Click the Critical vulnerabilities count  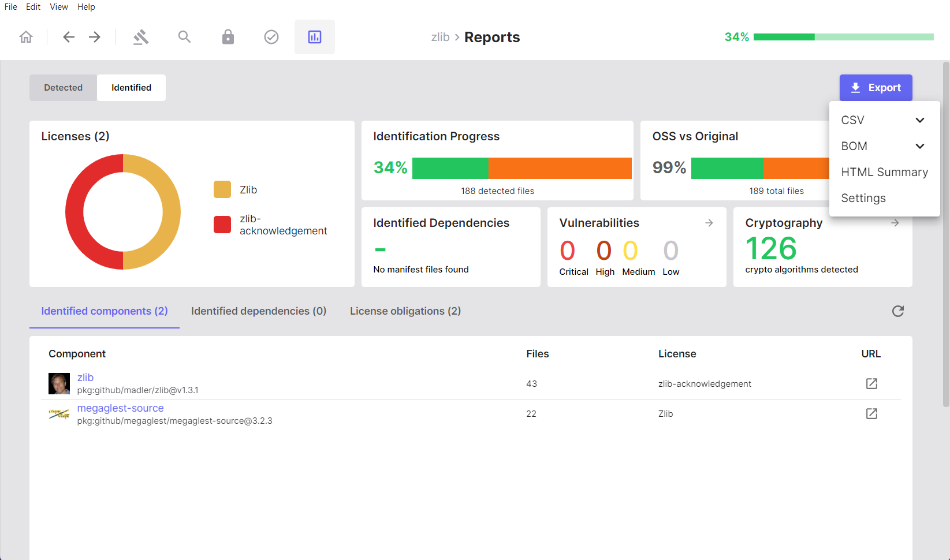pos(568,251)
